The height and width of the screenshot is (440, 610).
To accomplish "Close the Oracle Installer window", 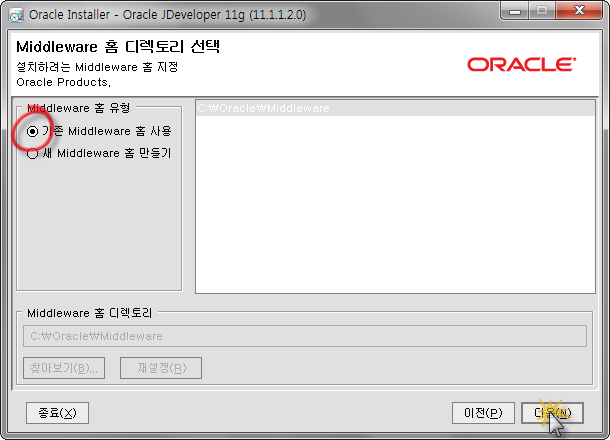I will (x=579, y=11).
